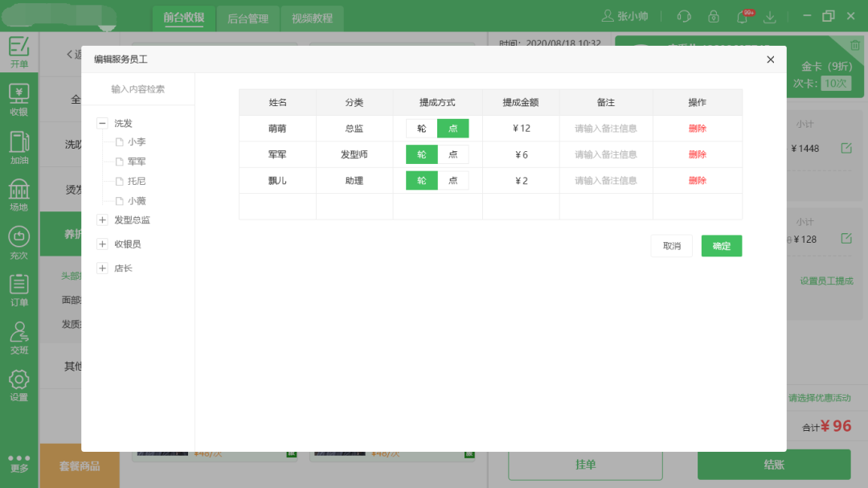The width and height of the screenshot is (868, 488).
Task: Switch 飘儿's commission mode to 点
Action: click(452, 181)
